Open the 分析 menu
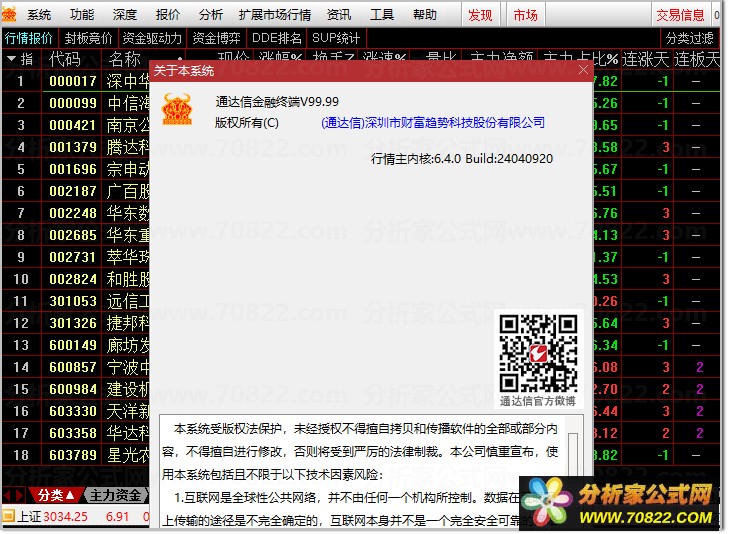Viewport: 729px width, 534px height. (211, 15)
